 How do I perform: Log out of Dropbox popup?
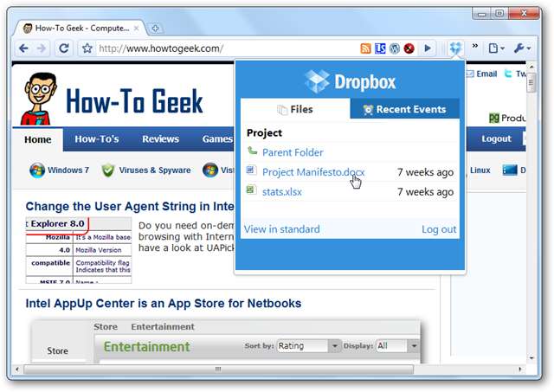pyautogui.click(x=439, y=229)
